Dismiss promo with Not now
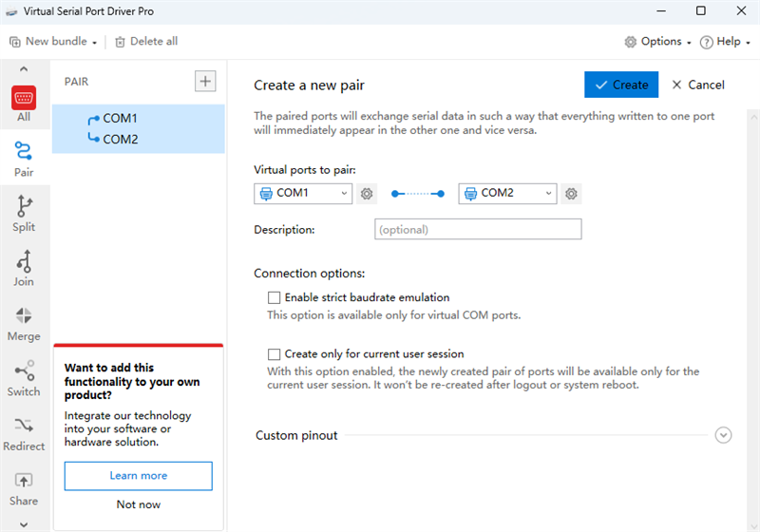 click(x=138, y=504)
